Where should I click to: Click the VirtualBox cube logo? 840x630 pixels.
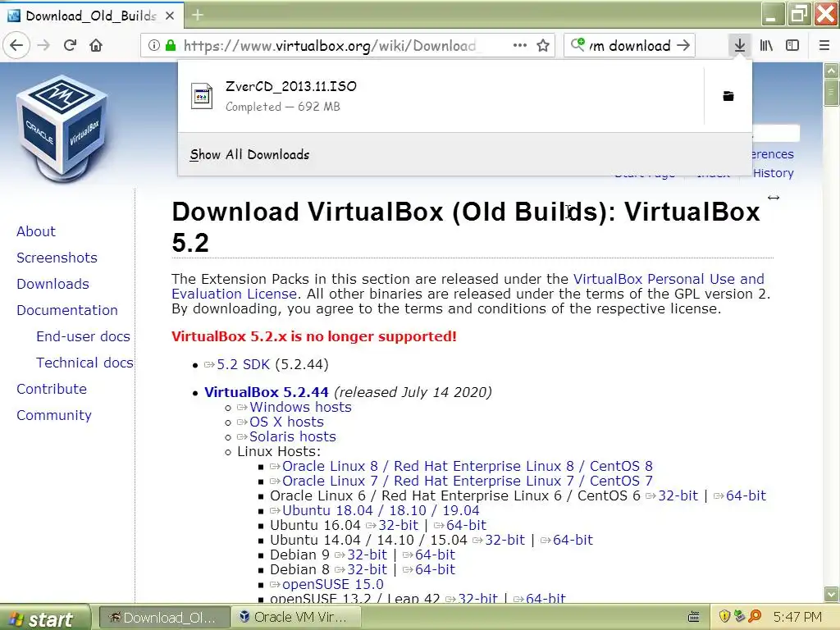[62, 129]
